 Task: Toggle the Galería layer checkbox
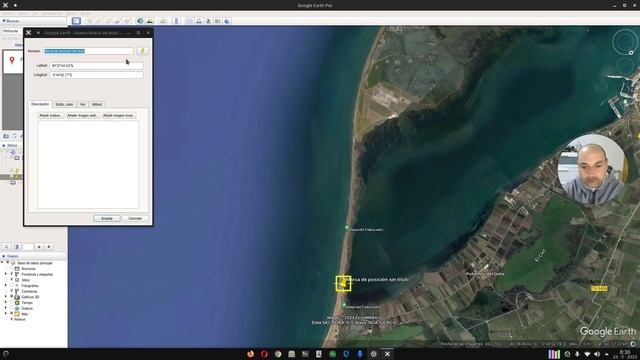point(11,308)
